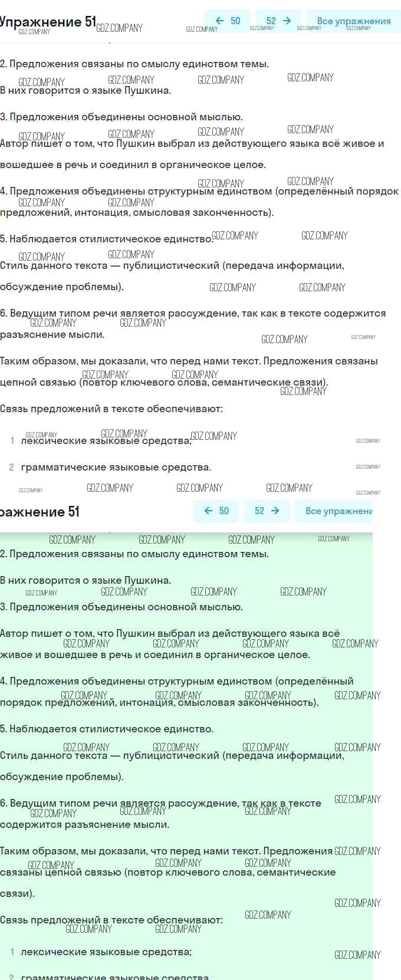Click 'Связь предложений в тексте обеспечивают' in green section
Image resolution: width=401 pixels, height=980 pixels.
(111, 920)
